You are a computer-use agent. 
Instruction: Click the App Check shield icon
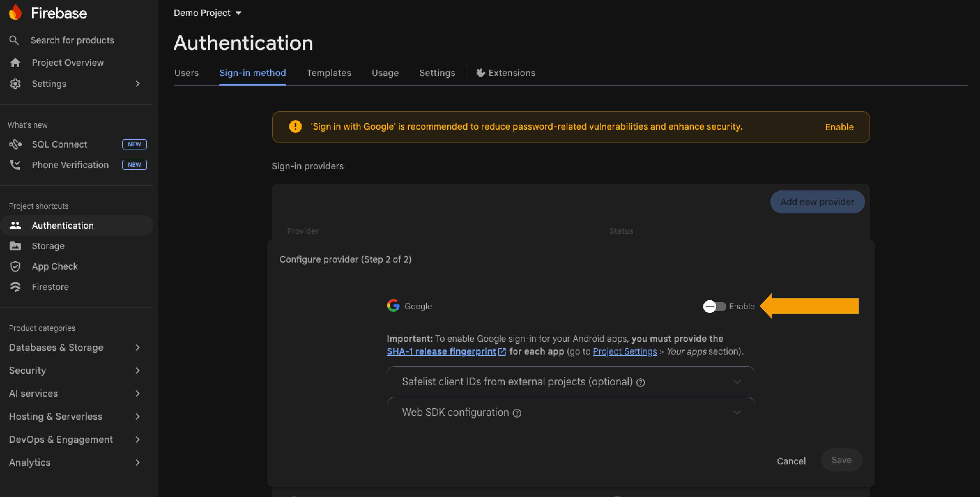[x=15, y=266]
